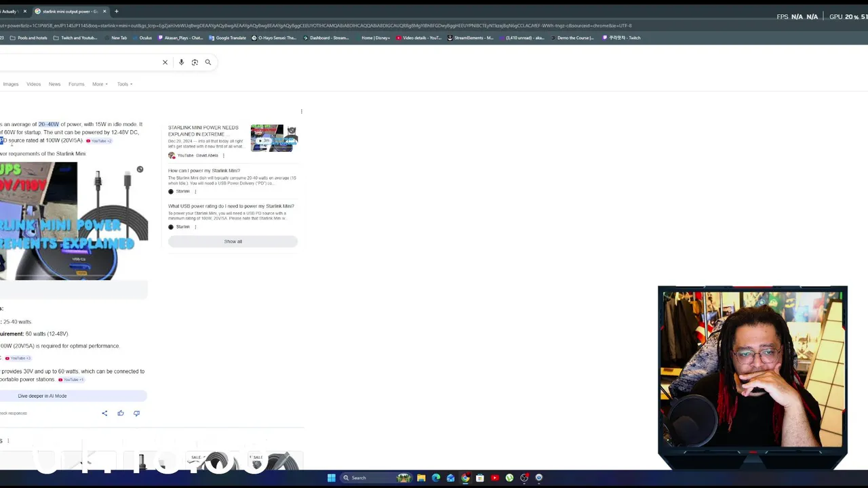Switch to the 'starlink mini output power' browser tab

click(70, 12)
